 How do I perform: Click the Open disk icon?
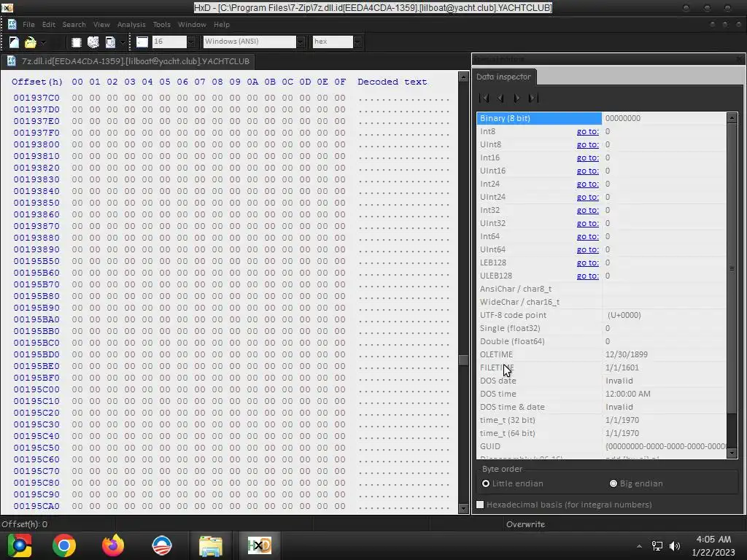[x=93, y=42]
